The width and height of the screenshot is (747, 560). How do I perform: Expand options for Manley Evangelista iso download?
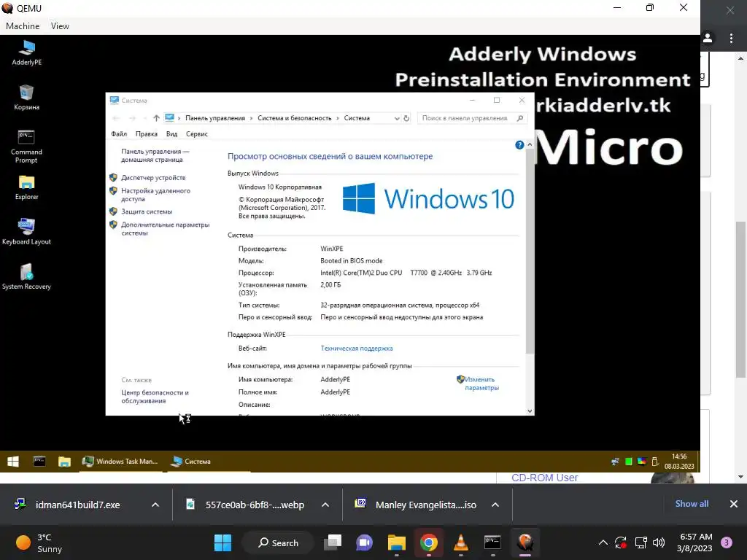tap(495, 505)
